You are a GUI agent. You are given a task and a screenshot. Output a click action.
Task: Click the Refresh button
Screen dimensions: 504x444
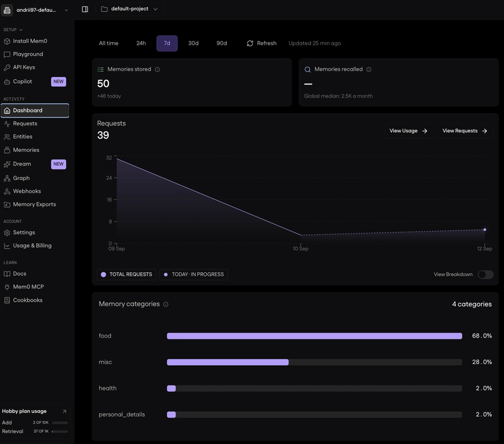261,43
